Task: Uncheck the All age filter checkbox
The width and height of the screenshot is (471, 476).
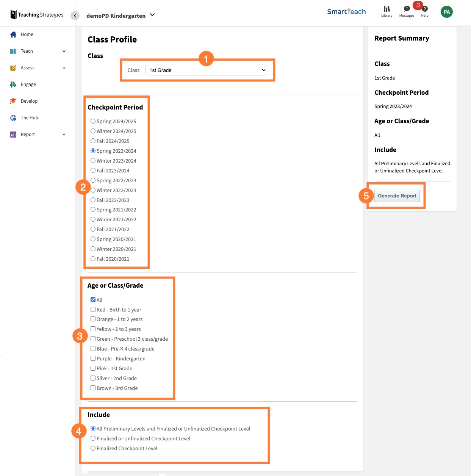Action: pos(93,299)
